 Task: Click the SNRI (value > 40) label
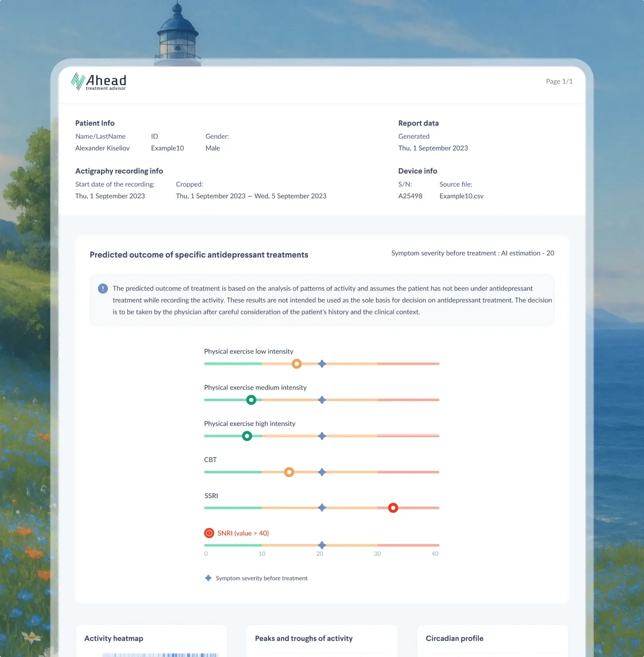pyautogui.click(x=243, y=533)
